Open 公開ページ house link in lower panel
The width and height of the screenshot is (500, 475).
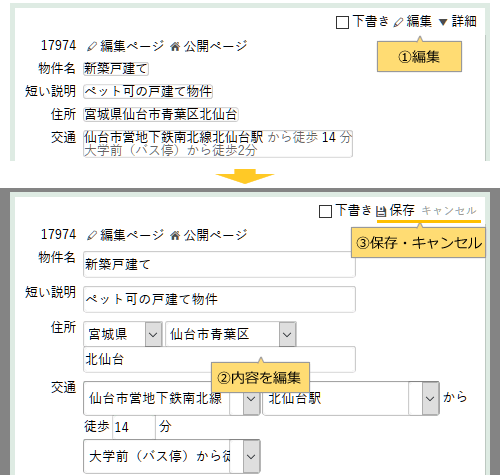(209, 235)
